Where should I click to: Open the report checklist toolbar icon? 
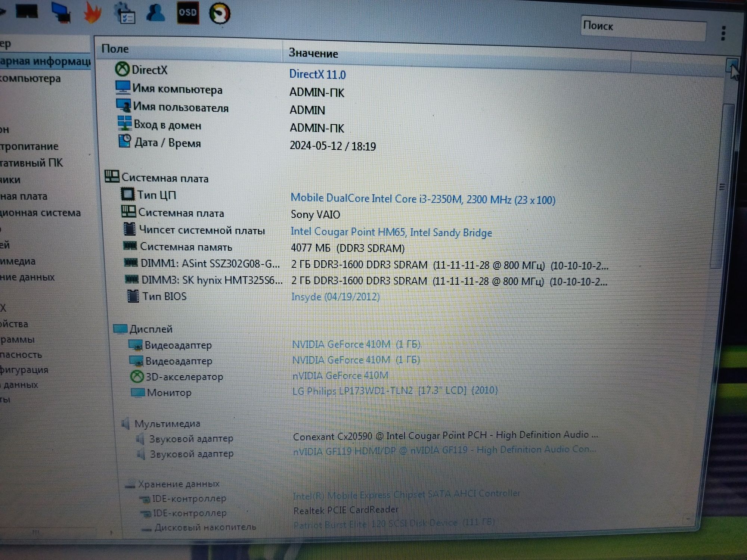124,13
